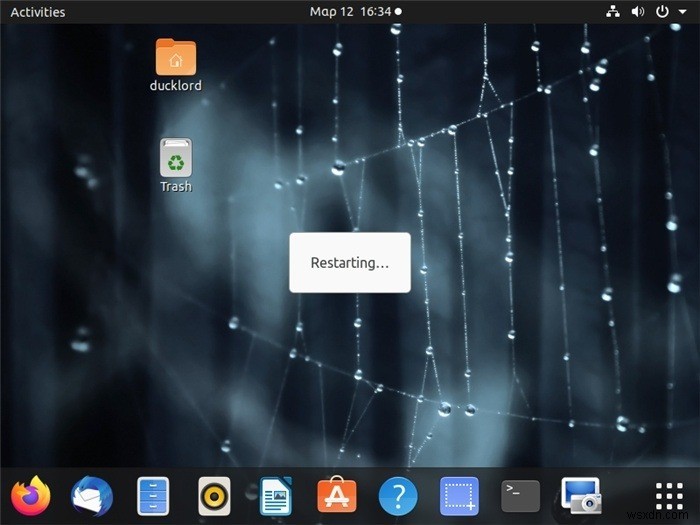The width and height of the screenshot is (700, 525).
Task: Launch Thunderbird mail from the dock
Action: (x=92, y=496)
